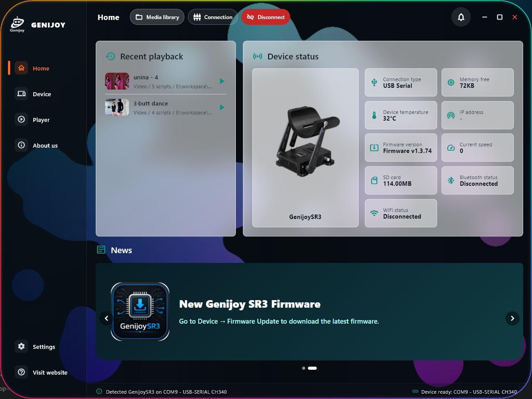Open the Connection tab

(x=213, y=17)
